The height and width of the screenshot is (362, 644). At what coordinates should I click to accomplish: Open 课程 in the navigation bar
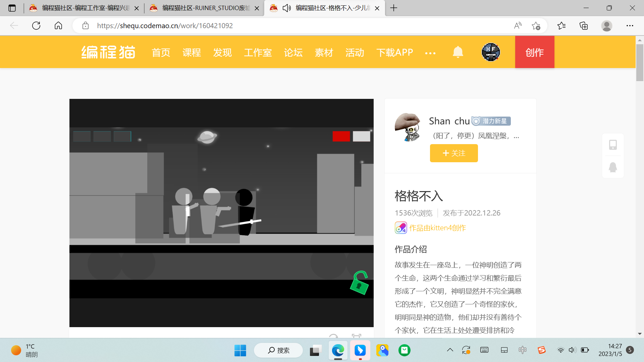tap(192, 52)
